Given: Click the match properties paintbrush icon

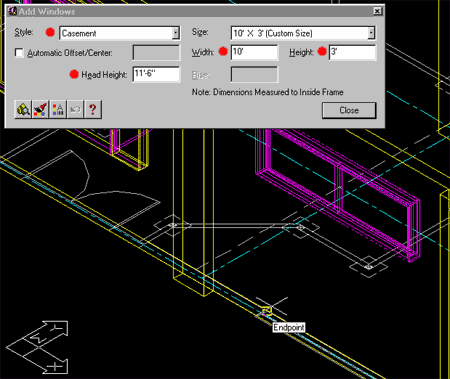Looking at the screenshot, I should pos(40,109).
